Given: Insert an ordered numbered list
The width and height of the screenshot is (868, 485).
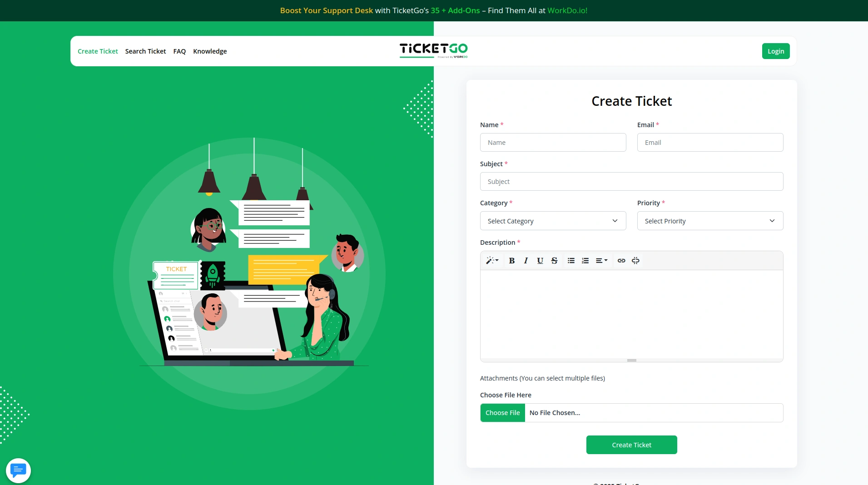Looking at the screenshot, I should click(x=585, y=261).
